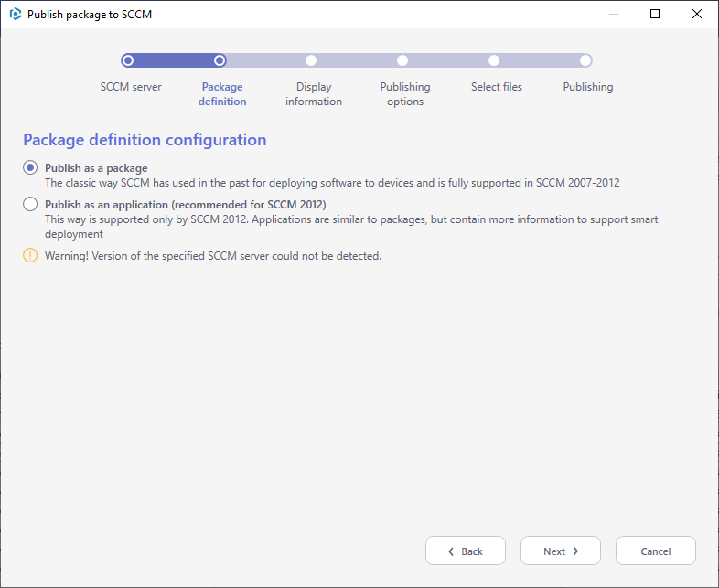
Task: Click the Package definition step label
Action: coord(222,94)
